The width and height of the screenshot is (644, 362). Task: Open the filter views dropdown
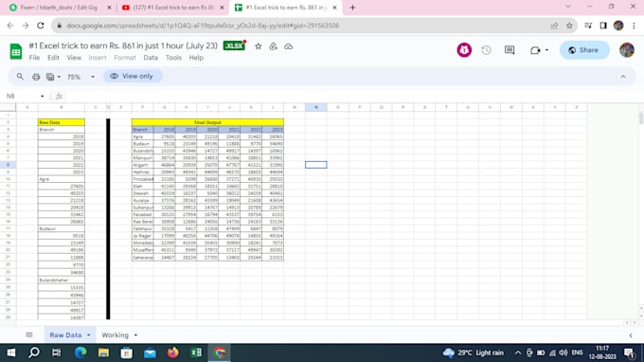coord(53,77)
